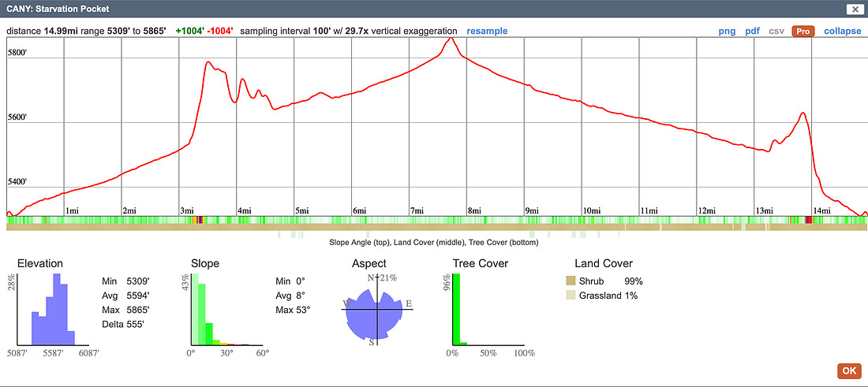Download the profile as csv

(776, 31)
